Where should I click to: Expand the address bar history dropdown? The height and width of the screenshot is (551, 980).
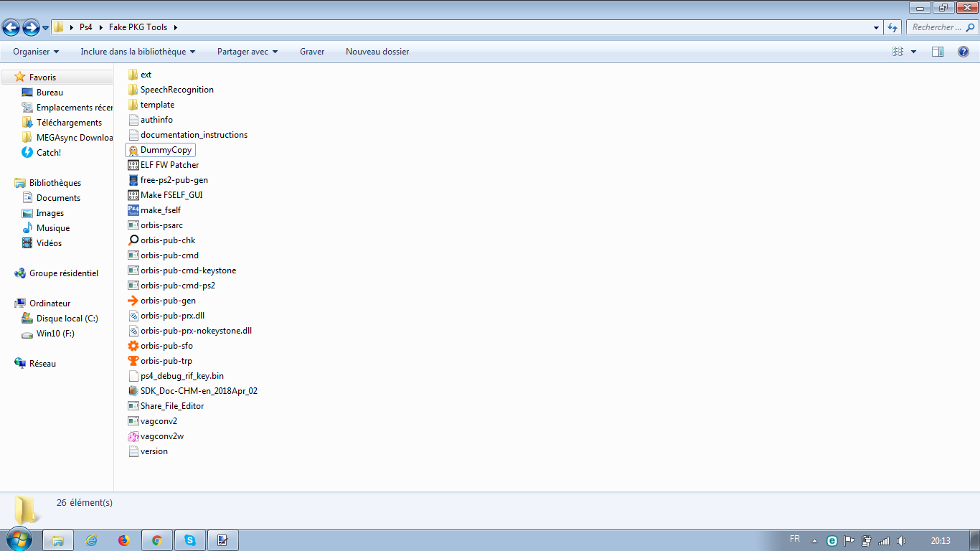877,27
